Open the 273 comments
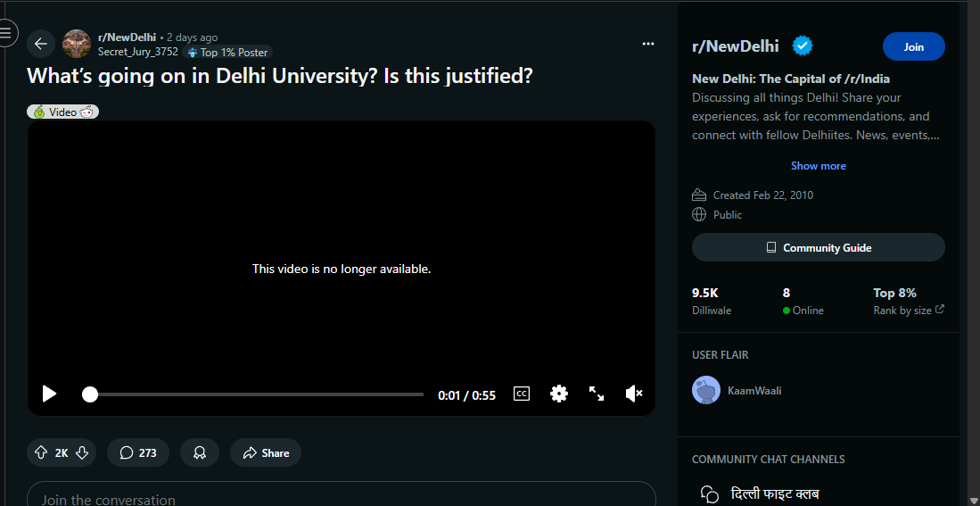Image resolution: width=980 pixels, height=506 pixels. click(138, 452)
